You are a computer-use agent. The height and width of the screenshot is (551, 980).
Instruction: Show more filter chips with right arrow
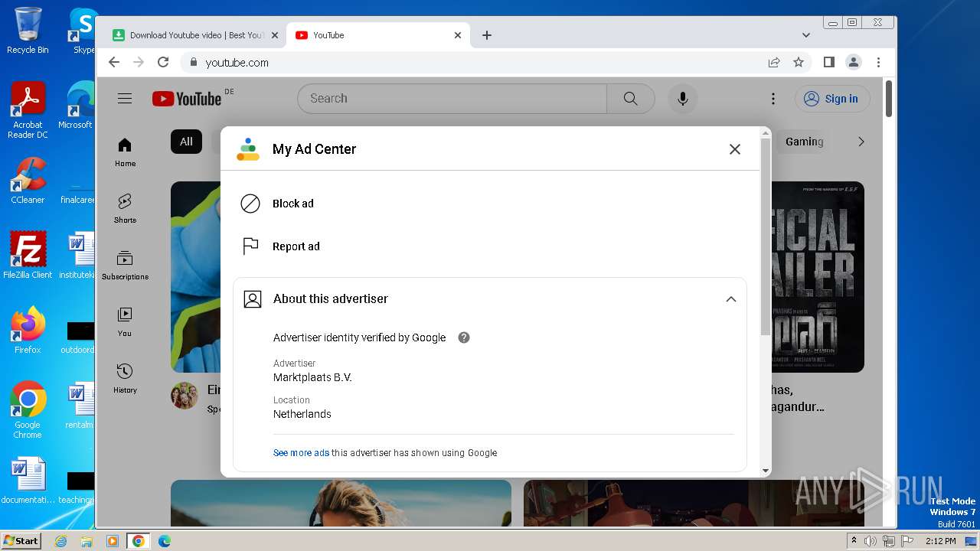coord(861,142)
